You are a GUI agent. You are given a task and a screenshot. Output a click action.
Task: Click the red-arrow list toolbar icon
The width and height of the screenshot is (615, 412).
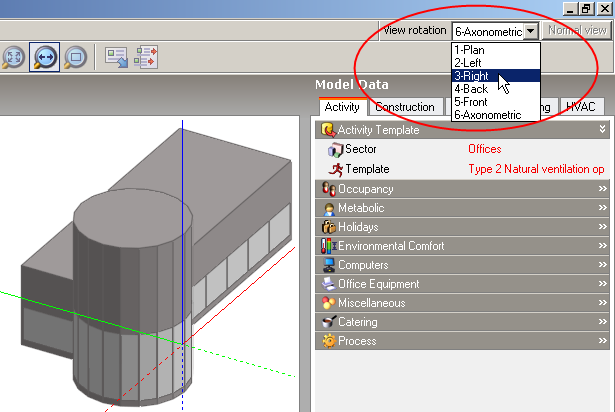(147, 56)
